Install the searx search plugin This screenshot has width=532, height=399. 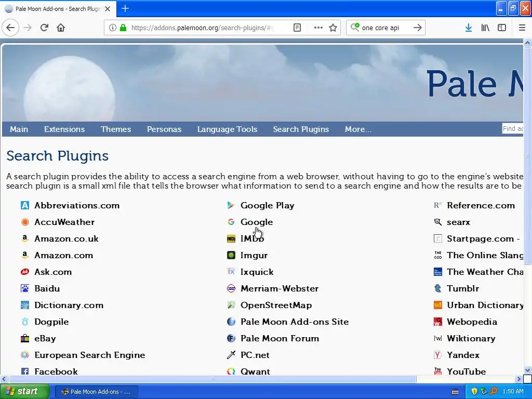pos(458,222)
